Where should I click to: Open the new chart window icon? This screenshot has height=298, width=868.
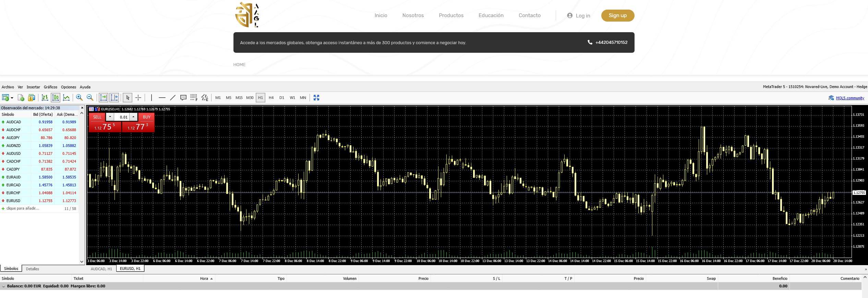[5, 98]
